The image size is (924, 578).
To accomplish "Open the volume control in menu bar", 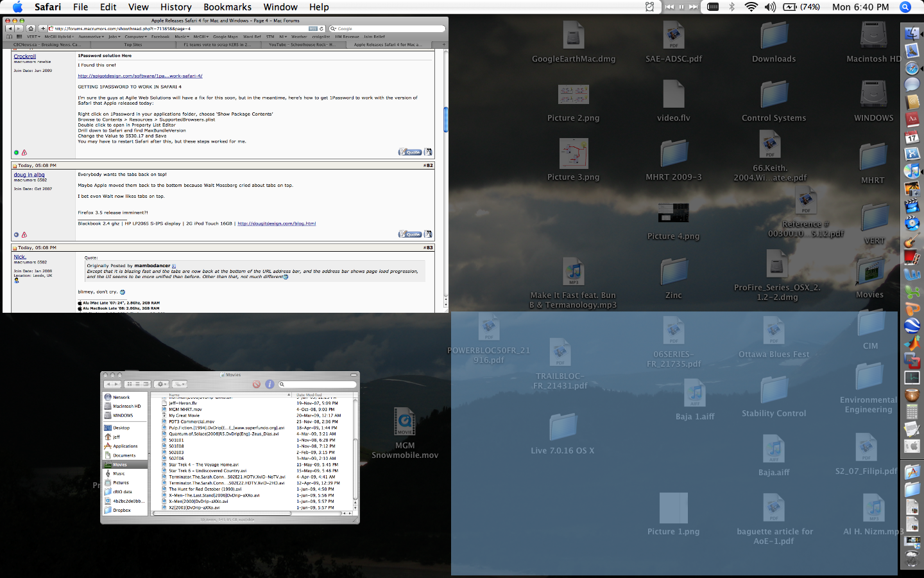I will coord(770,7).
